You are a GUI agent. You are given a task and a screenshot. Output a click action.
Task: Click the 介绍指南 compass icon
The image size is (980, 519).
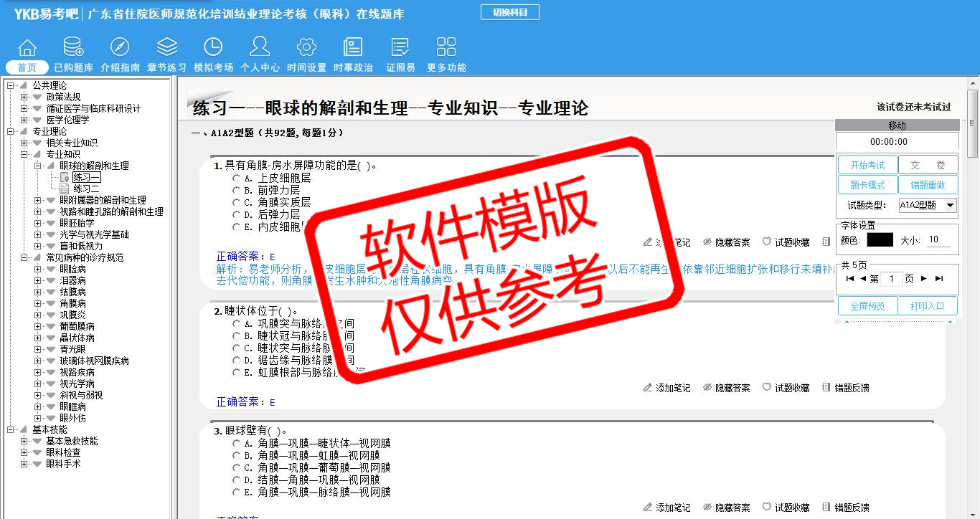[120, 47]
